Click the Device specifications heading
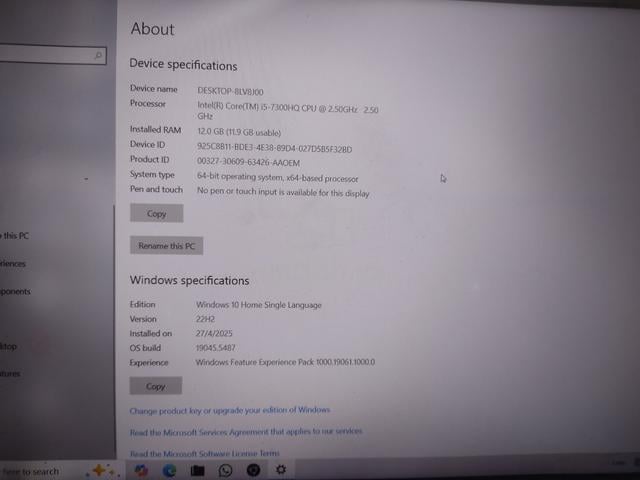The image size is (640, 480). pyautogui.click(x=183, y=65)
